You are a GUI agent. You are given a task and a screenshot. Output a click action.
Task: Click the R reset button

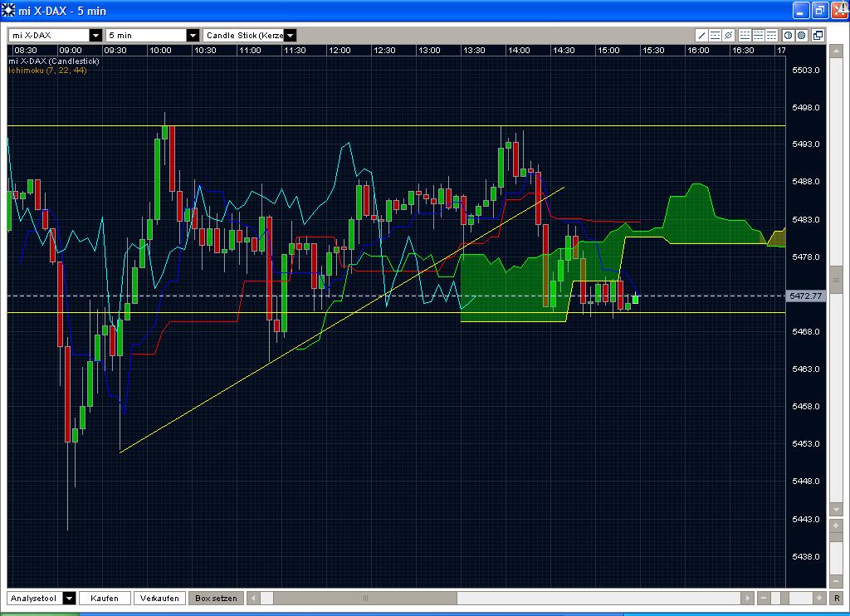pos(837,598)
